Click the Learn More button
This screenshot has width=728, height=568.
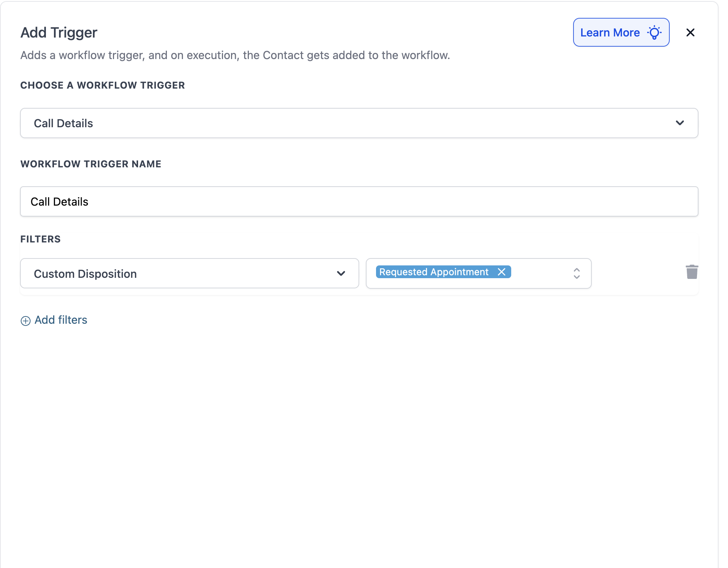point(610,33)
